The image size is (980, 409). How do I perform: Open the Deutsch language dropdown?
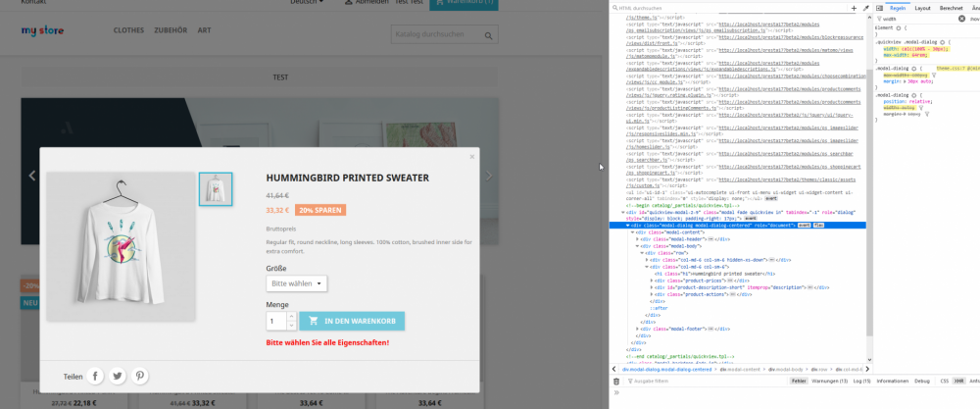click(x=307, y=2)
